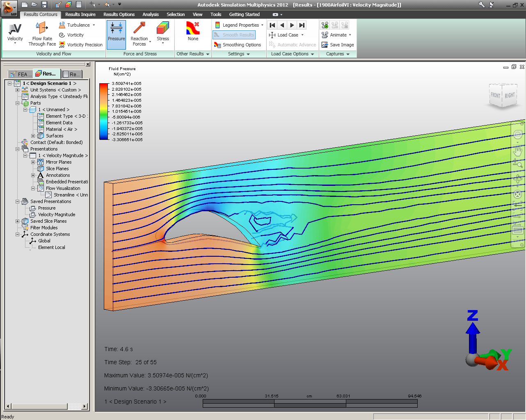Open Getting Started tab

244,14
